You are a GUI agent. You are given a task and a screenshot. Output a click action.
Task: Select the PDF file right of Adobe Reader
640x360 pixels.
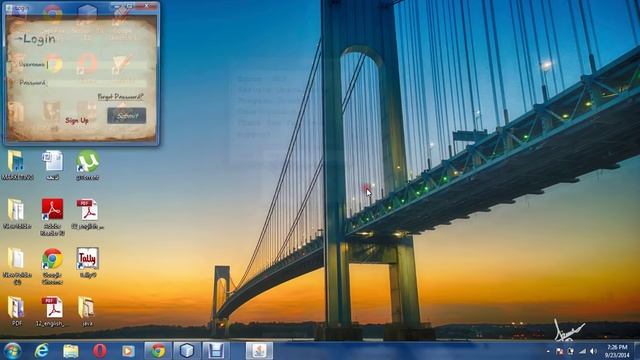[87, 214]
